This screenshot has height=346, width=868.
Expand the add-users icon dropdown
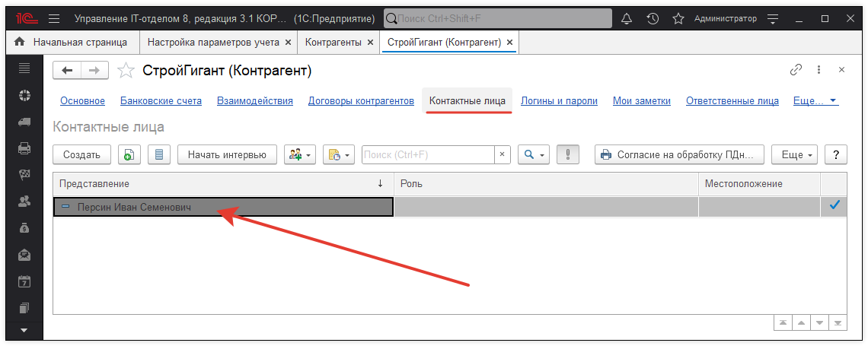[x=299, y=154]
